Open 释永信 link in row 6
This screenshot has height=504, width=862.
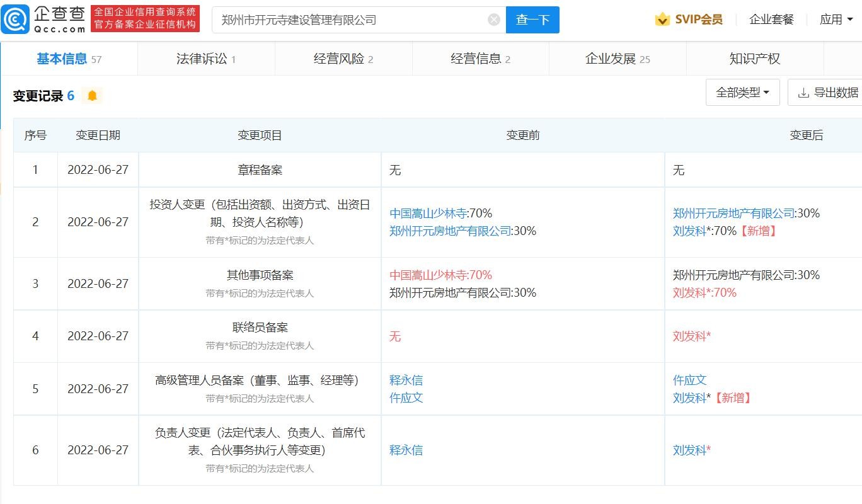pos(406,450)
